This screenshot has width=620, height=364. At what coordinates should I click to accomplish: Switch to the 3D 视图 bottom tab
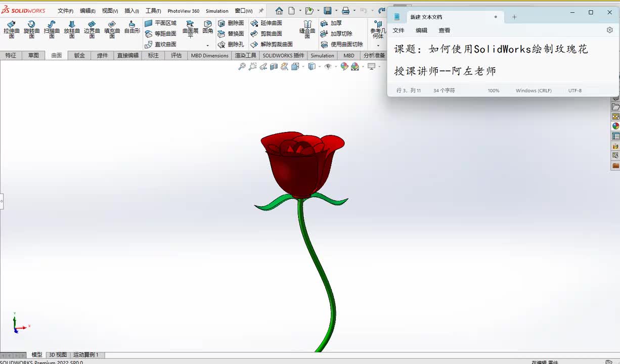click(x=58, y=355)
